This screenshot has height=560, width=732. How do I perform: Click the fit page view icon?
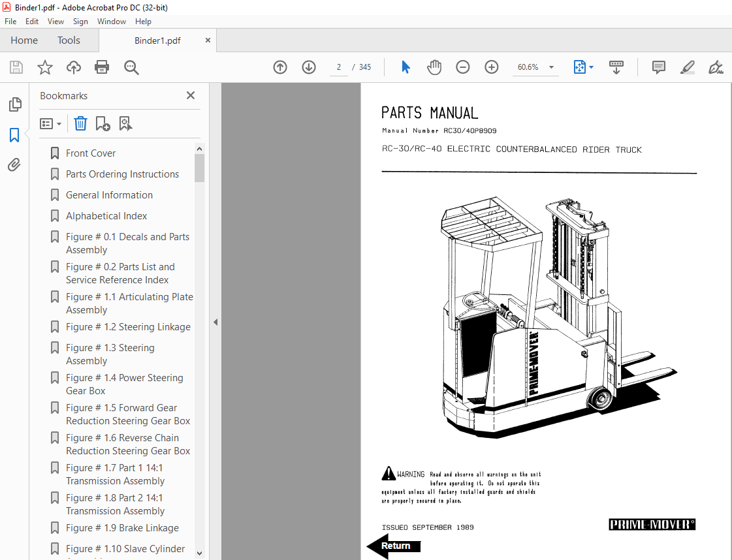pos(579,67)
